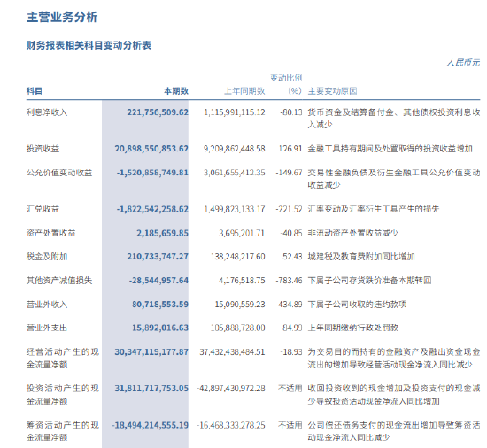Click the value 9,209,862,448.58
The width and height of the screenshot is (487, 448).
pyautogui.click(x=235, y=149)
